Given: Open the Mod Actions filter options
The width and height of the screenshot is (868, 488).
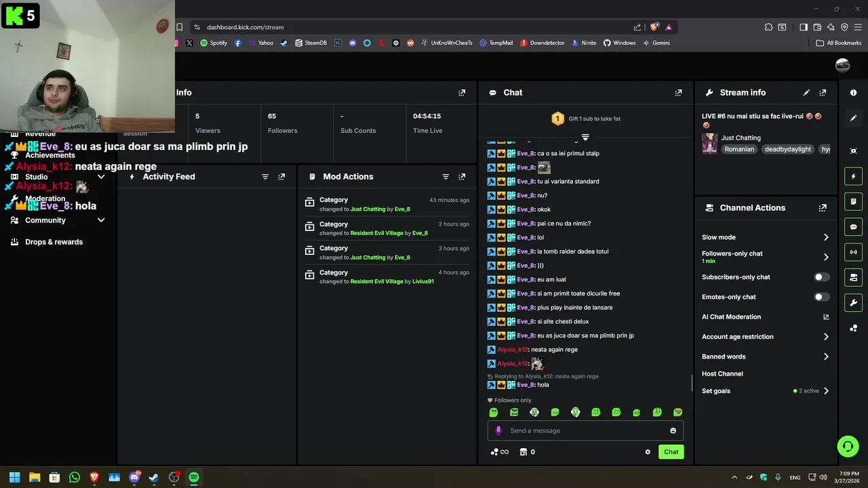Looking at the screenshot, I should point(446,177).
